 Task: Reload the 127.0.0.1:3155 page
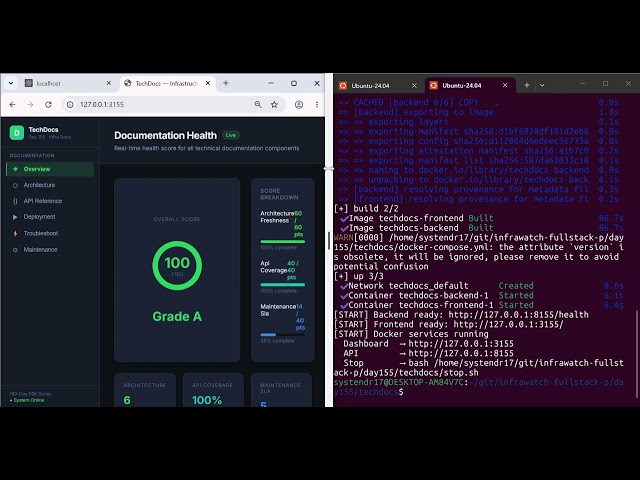(48, 105)
